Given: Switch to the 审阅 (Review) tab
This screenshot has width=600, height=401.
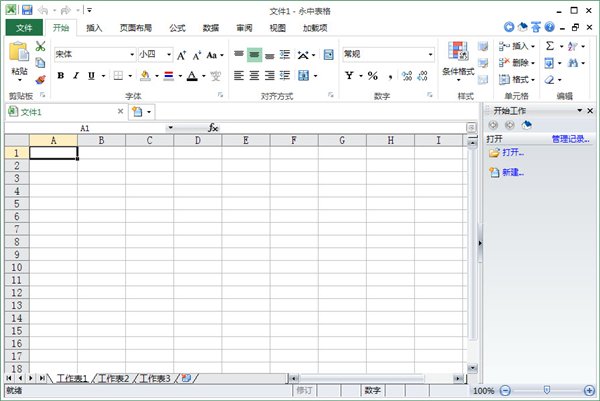Looking at the screenshot, I should (244, 28).
